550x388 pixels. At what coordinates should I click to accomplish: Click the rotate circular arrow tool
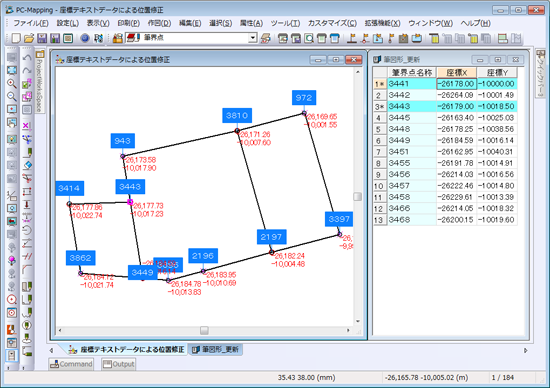tap(27, 230)
